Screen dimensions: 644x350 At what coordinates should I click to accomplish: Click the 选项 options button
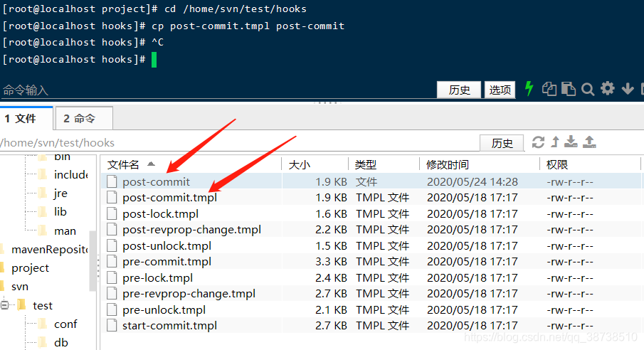[500, 90]
